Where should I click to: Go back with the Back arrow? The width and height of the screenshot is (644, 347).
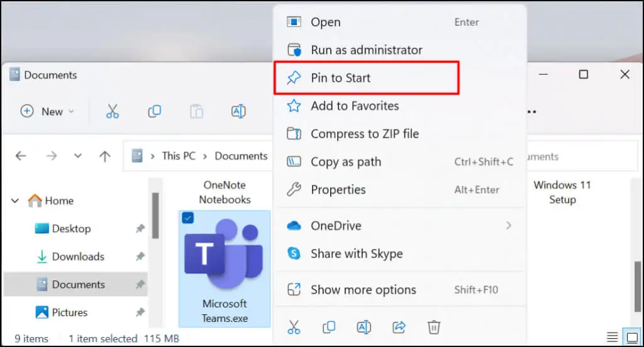click(x=21, y=156)
